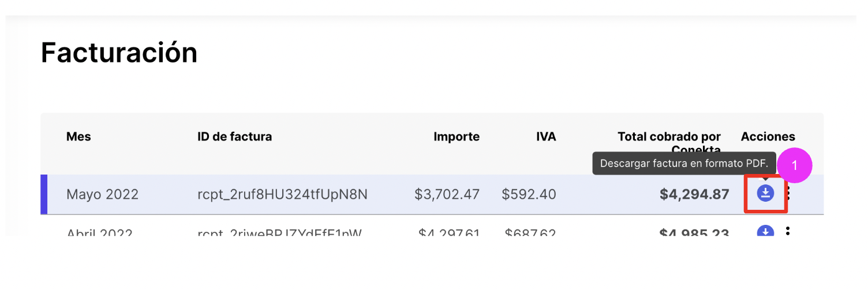The height and width of the screenshot is (289, 868).
Task: Click the $592.40 IVA amount
Action: click(529, 194)
